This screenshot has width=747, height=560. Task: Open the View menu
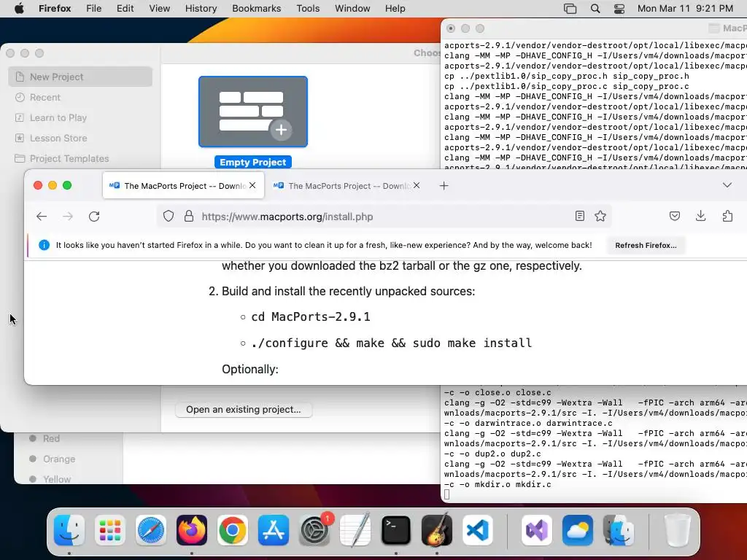159,9
